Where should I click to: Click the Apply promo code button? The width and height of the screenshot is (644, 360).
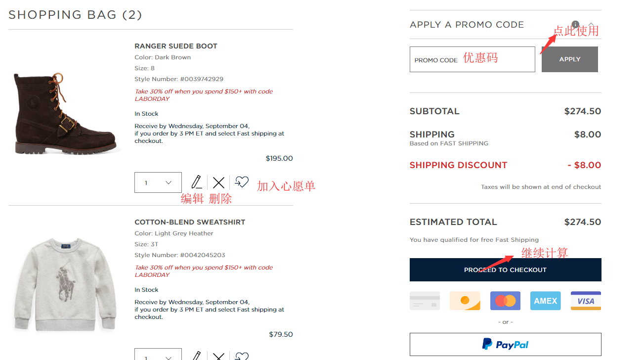pyautogui.click(x=569, y=59)
